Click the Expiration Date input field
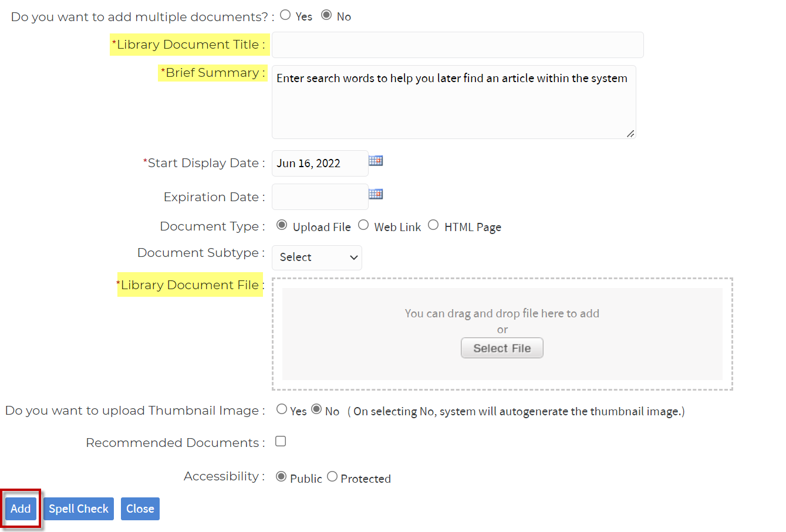The width and height of the screenshot is (786, 532). (x=320, y=196)
